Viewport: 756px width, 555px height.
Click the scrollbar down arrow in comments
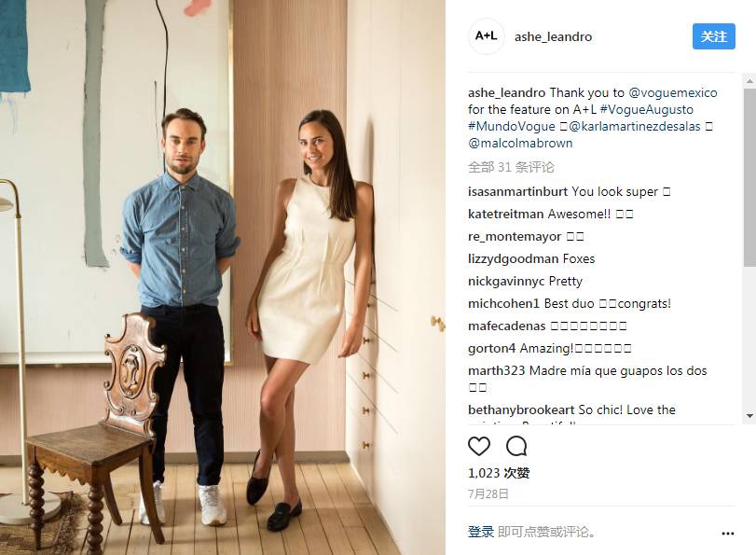click(749, 415)
